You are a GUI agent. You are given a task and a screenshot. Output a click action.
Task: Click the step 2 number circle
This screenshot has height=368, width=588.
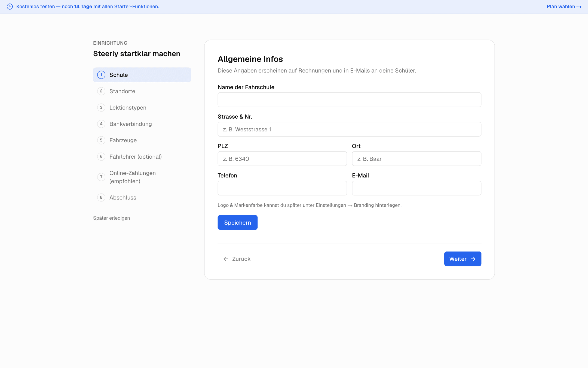click(x=101, y=91)
